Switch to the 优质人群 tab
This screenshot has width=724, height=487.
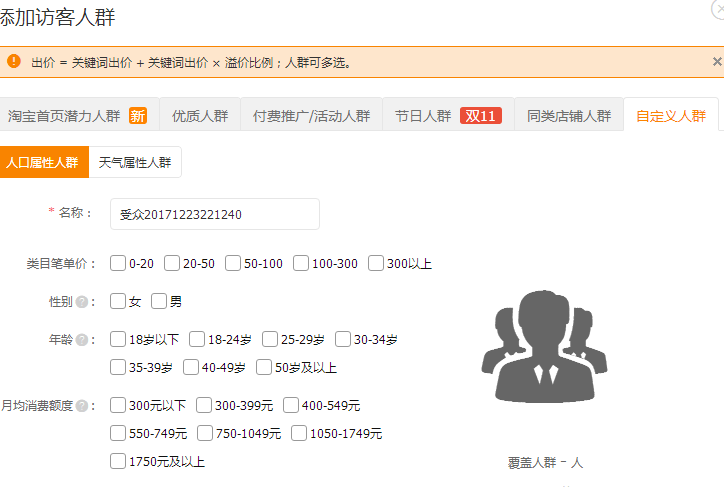coord(199,115)
